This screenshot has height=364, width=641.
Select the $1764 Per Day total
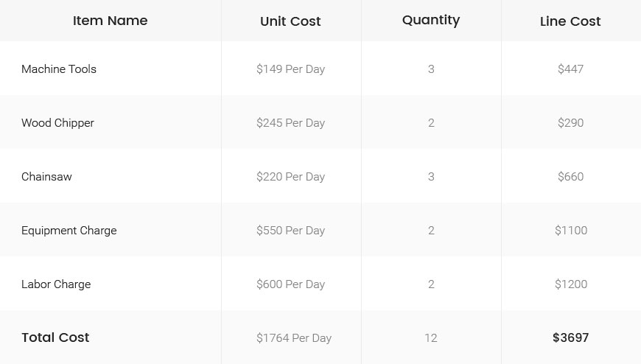pos(294,338)
